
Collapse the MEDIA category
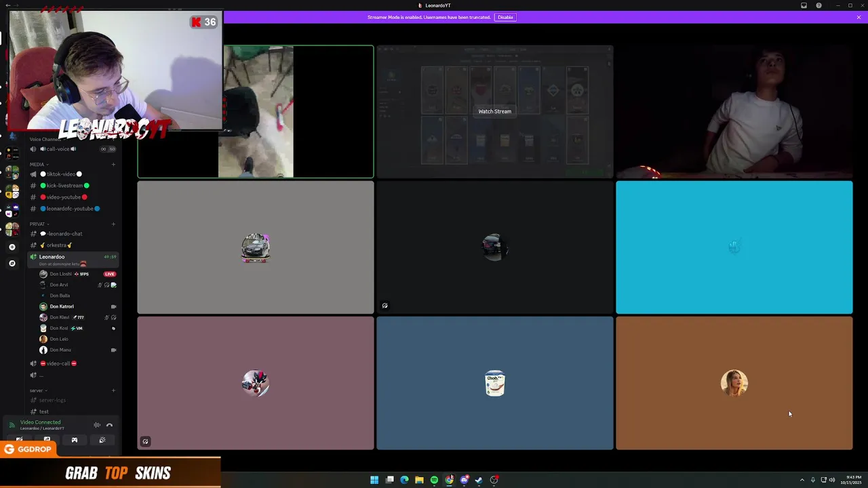(39, 164)
